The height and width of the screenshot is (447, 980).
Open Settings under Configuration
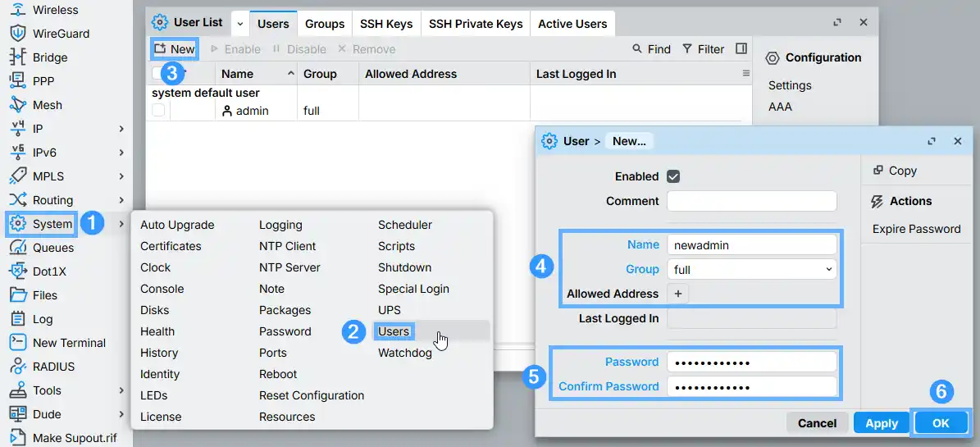coord(790,85)
